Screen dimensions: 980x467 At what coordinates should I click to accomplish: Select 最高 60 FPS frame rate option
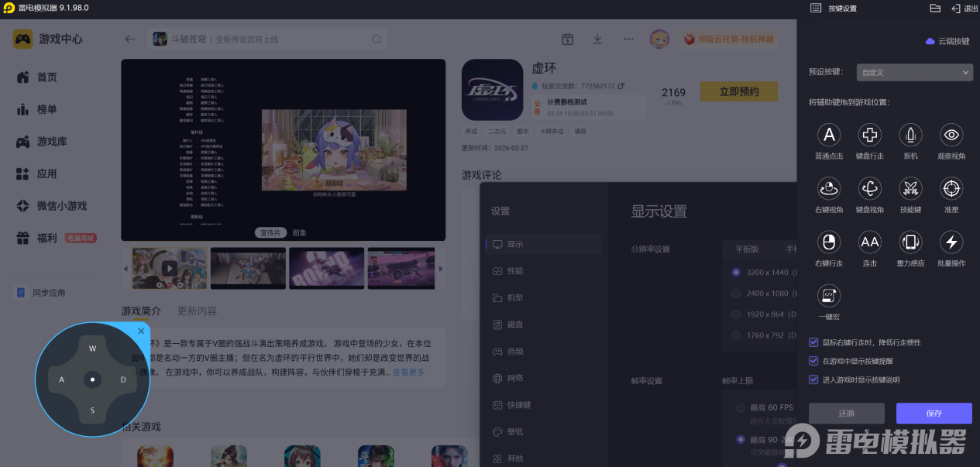pyautogui.click(x=741, y=407)
